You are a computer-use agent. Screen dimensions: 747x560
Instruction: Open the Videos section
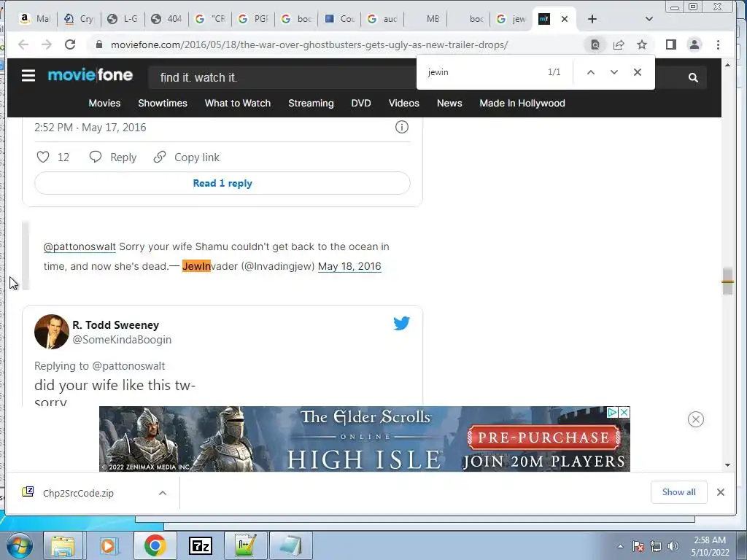[404, 104]
